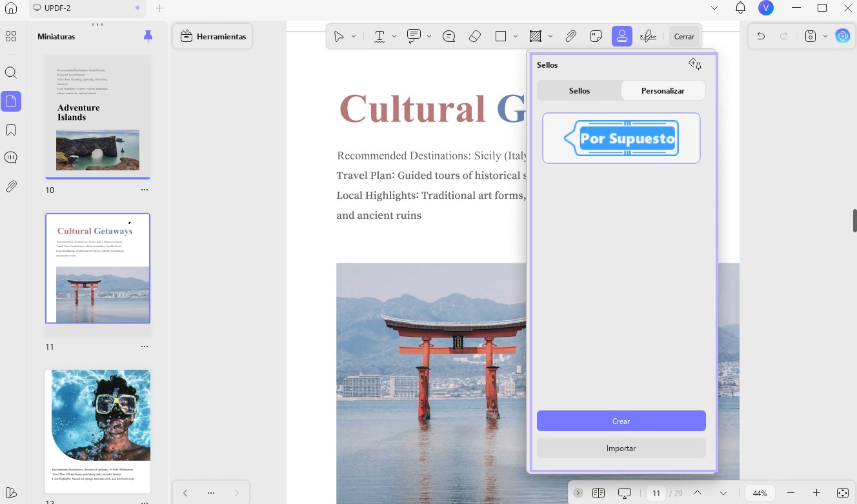Image resolution: width=857 pixels, height=504 pixels.
Task: Zoom in with the plus button
Action: tap(816, 493)
